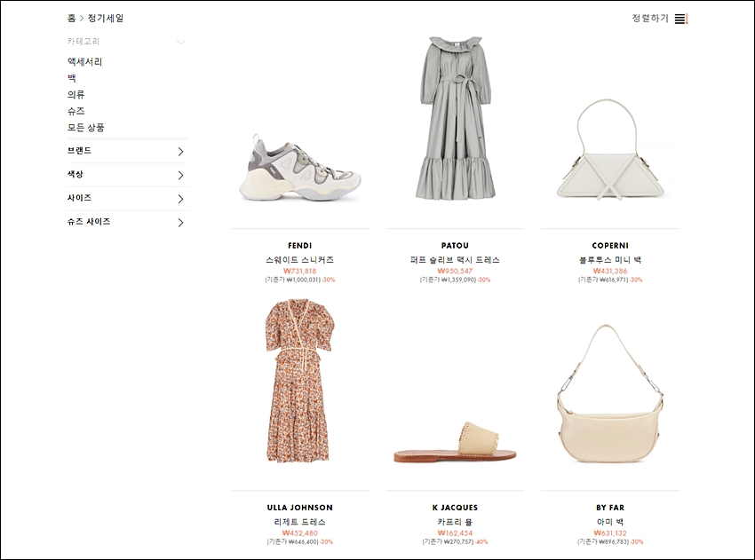Image resolution: width=755 pixels, height=560 pixels.
Task: Open the 스웨이드 스니커즈 product title
Action: point(300,260)
